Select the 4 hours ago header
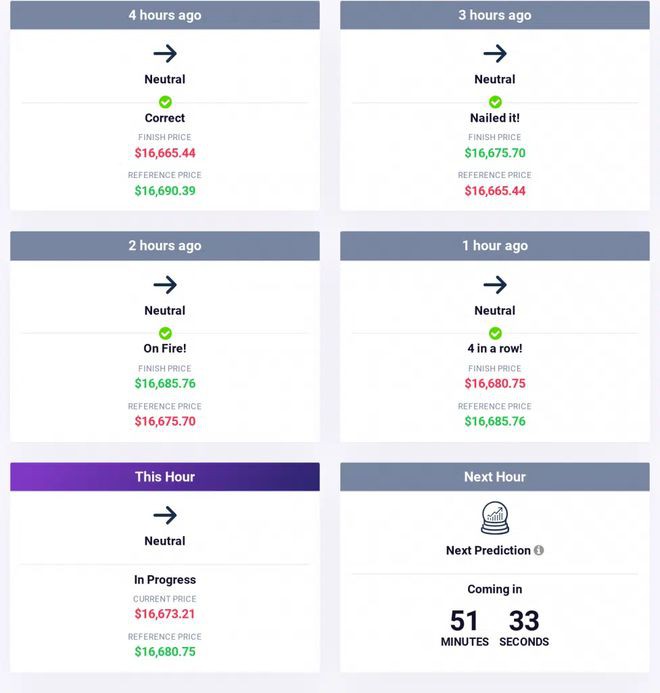Viewport: 660px width, 693px height. (x=165, y=15)
